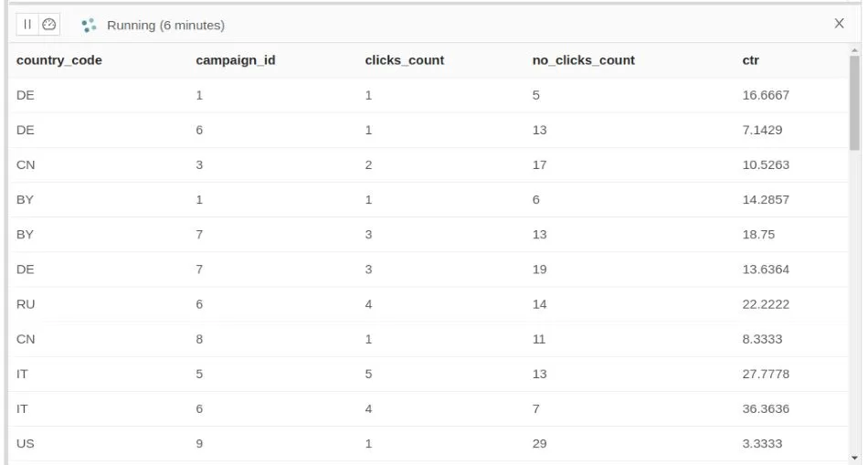
Task: Click the vertical scrollbar thumb
Action: (854, 102)
